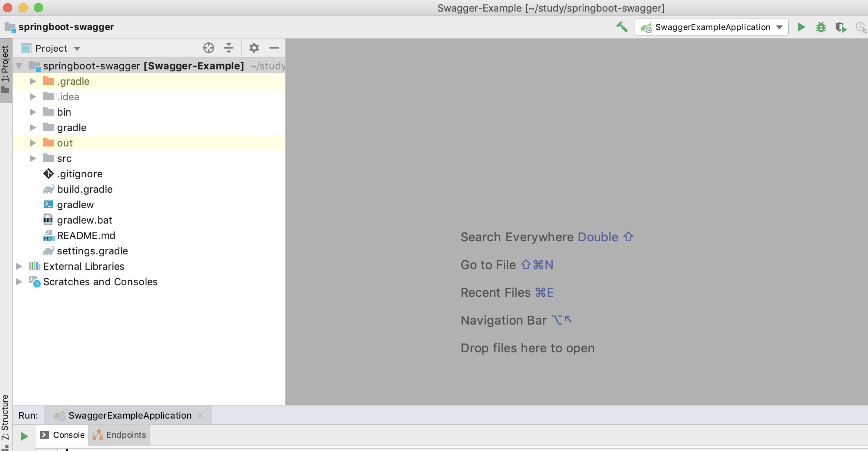This screenshot has height=451, width=868.
Task: Switch to the Endpoints tab
Action: 119,435
